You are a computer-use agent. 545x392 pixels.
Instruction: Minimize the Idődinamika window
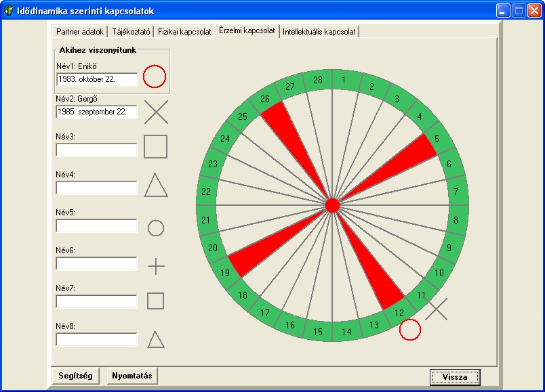tap(502, 11)
